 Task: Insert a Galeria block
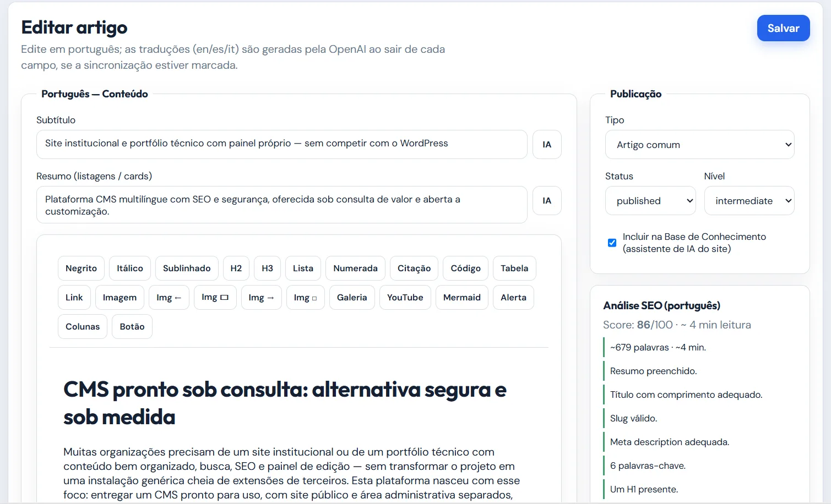352,297
